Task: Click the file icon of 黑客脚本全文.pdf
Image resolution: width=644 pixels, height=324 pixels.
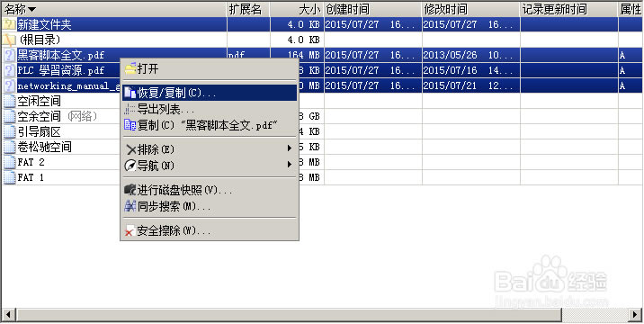Action: (9, 55)
